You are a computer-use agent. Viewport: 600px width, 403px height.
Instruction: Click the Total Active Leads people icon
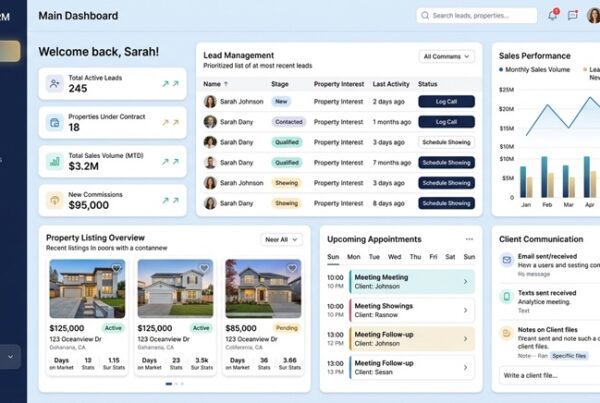coord(55,83)
